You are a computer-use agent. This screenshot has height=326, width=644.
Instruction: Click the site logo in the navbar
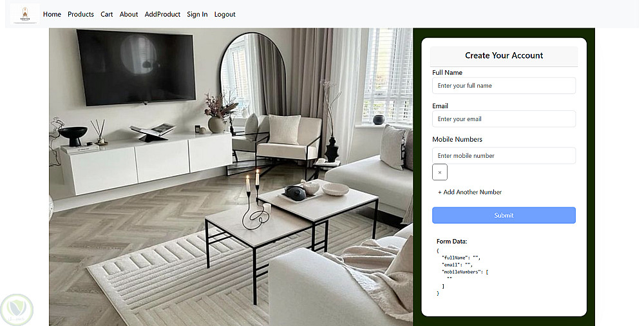click(x=24, y=14)
